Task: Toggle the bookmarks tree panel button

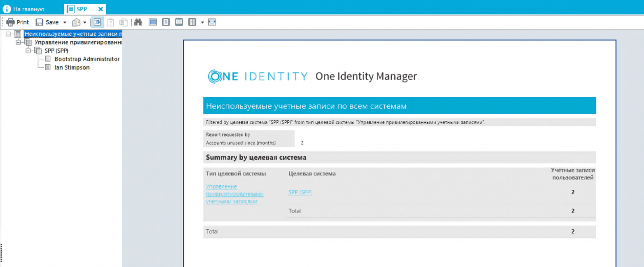Action: pyautogui.click(x=97, y=22)
